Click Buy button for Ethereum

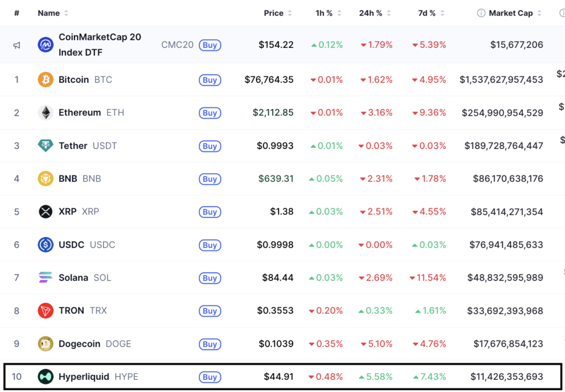point(210,113)
